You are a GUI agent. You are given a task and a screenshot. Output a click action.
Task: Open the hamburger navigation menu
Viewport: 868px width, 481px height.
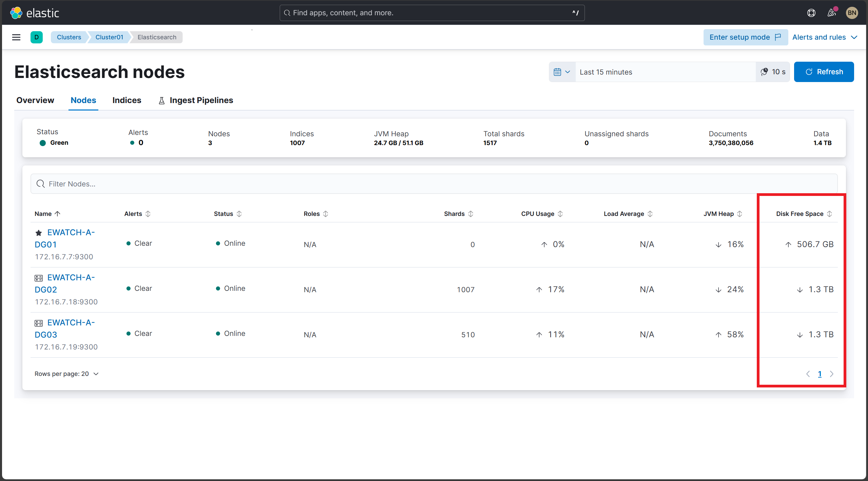[16, 37]
